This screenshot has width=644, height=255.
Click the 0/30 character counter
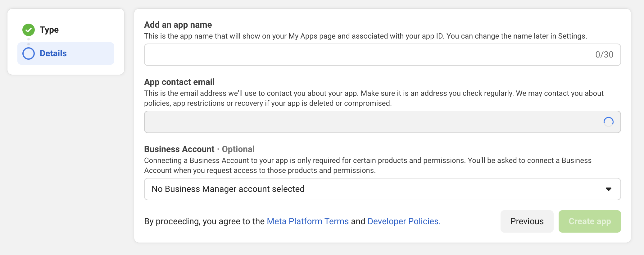tap(604, 55)
